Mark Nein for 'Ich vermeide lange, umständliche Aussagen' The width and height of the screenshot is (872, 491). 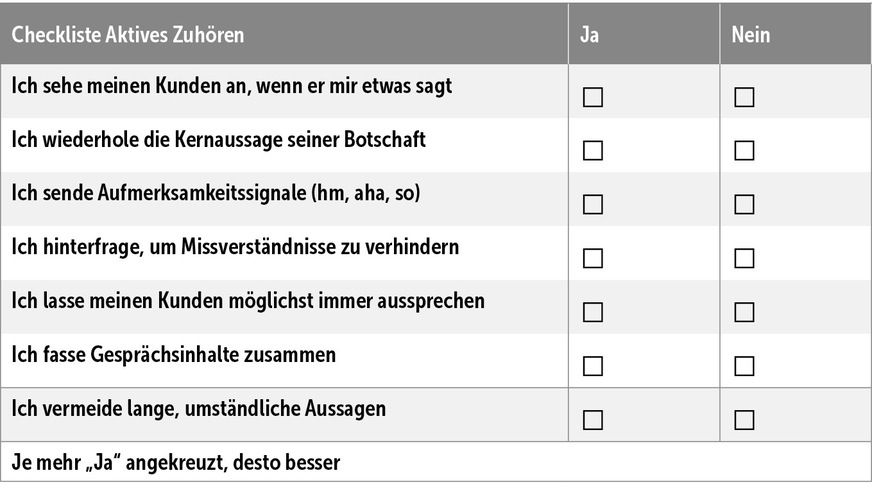pyautogui.click(x=744, y=419)
